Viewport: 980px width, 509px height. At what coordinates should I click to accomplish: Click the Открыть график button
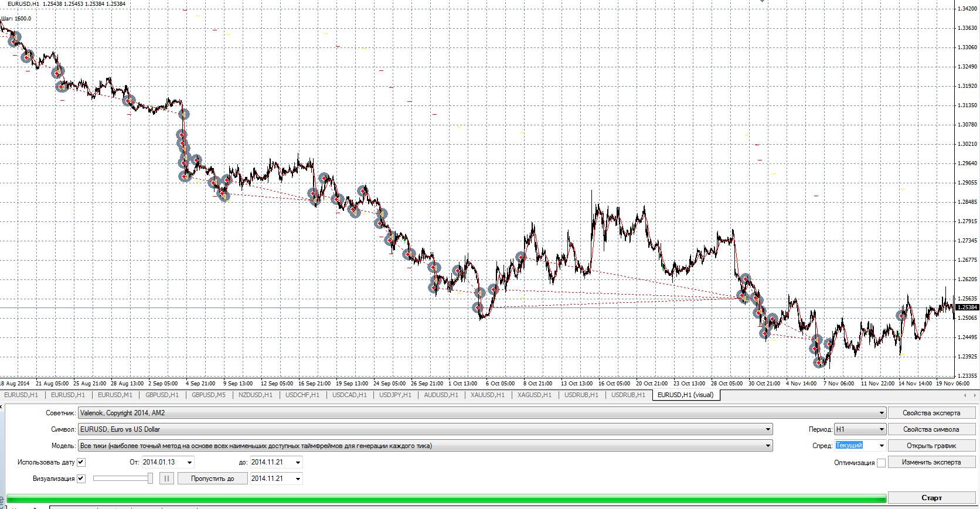coord(931,446)
